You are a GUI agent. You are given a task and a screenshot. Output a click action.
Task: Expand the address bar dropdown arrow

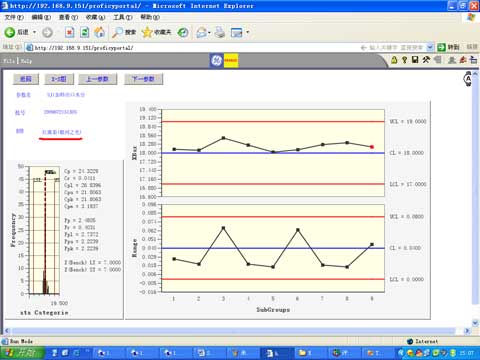(x=430, y=47)
